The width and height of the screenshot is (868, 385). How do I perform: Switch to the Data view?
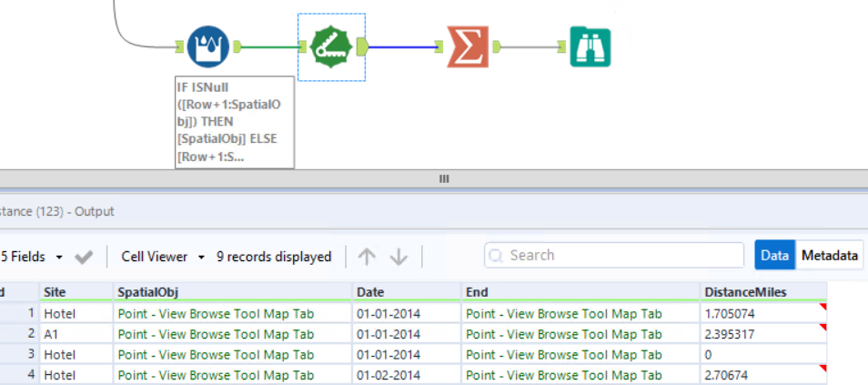[x=774, y=256]
